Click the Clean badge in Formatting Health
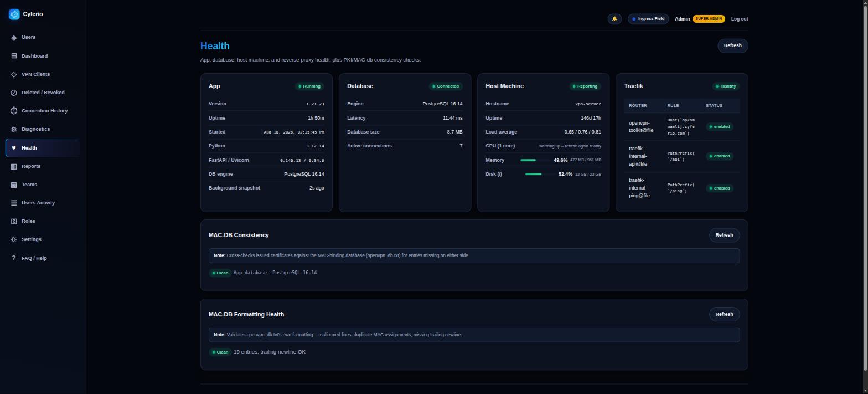 (220, 352)
